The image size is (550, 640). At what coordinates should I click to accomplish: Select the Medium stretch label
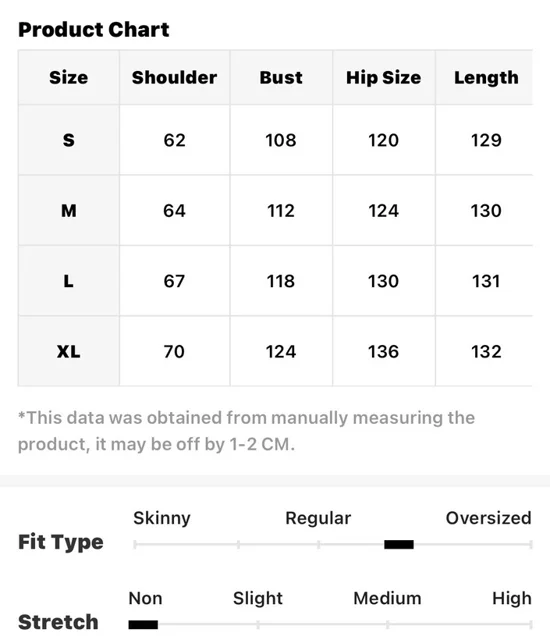tap(387, 598)
